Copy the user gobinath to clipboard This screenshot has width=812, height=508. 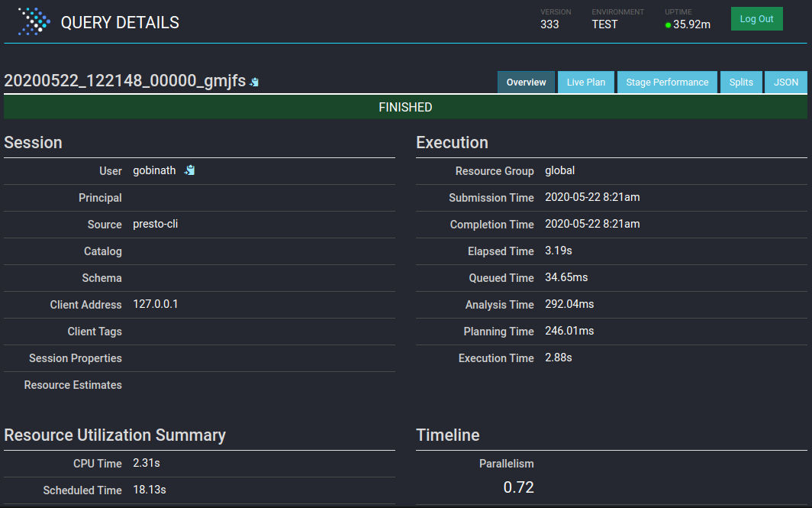click(189, 170)
